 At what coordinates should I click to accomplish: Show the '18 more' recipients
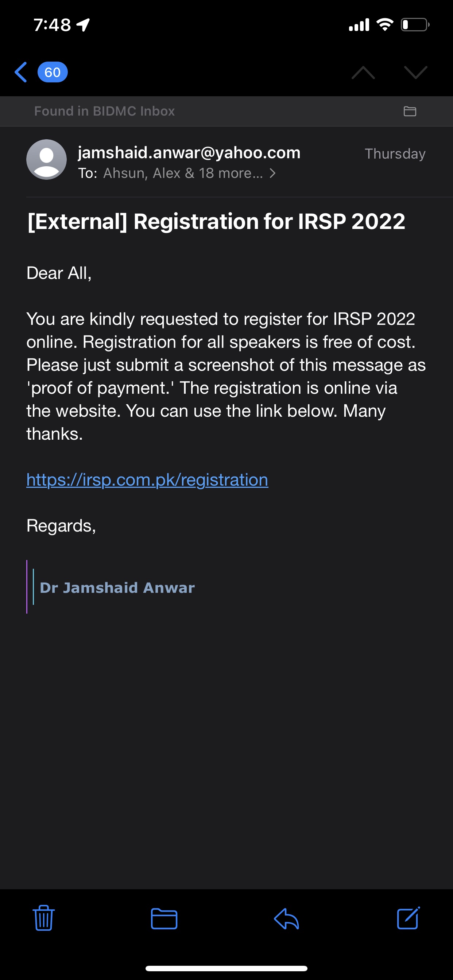tap(230, 174)
